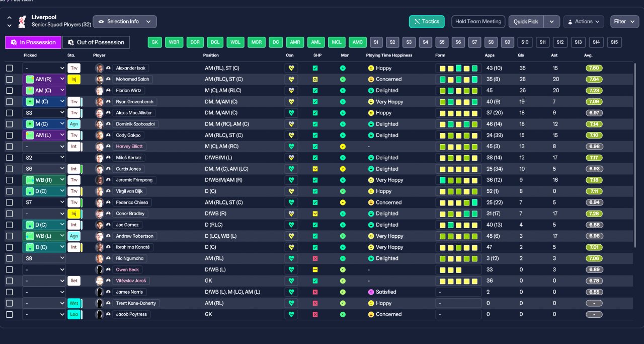This screenshot has height=344, width=644.
Task: Open the Tactics screen
Action: (427, 22)
